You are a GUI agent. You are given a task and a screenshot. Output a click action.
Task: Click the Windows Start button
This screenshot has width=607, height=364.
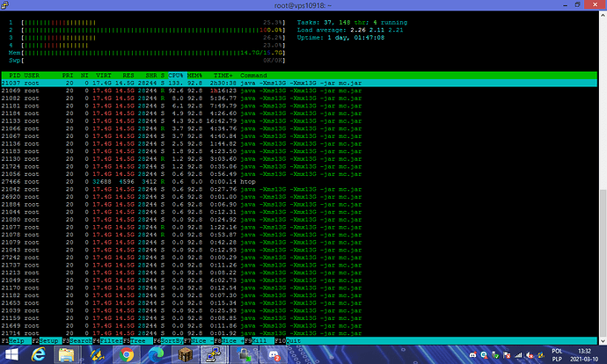coord(10,354)
